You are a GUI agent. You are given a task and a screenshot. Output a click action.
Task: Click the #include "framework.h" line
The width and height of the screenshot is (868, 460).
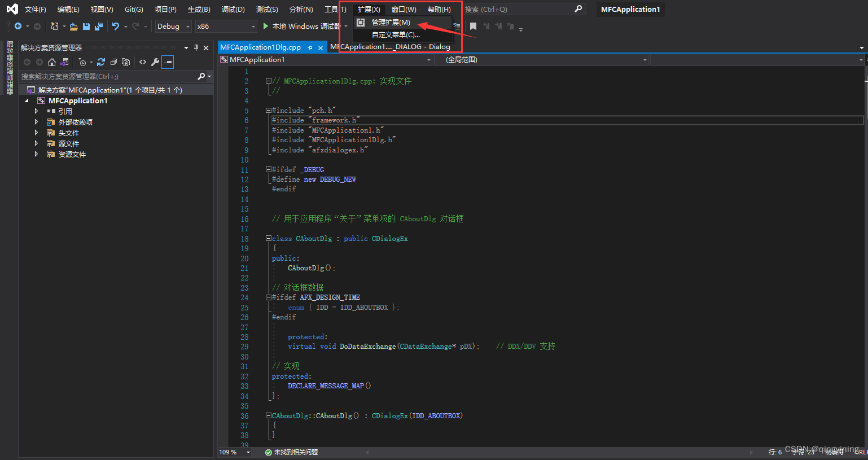[315, 120]
